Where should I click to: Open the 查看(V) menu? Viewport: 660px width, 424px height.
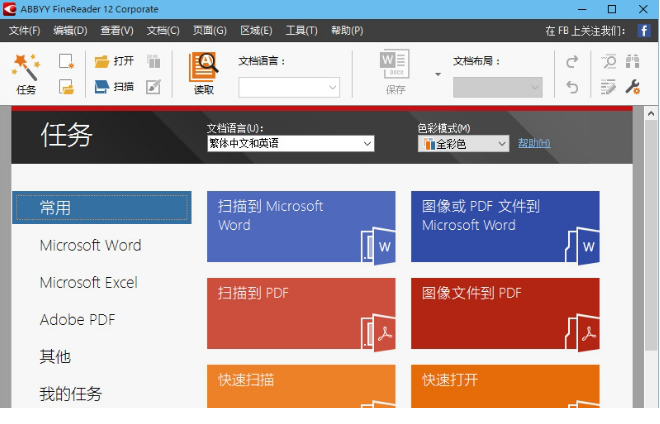point(117,31)
